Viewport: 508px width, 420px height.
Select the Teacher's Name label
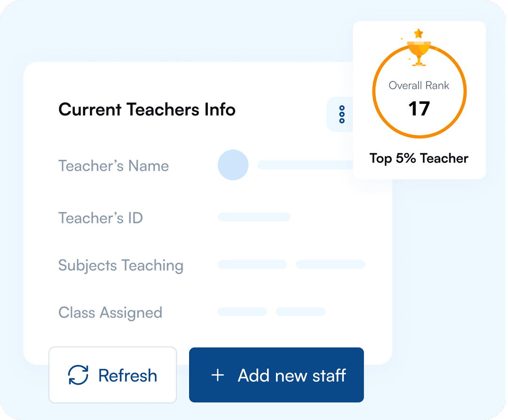113,166
